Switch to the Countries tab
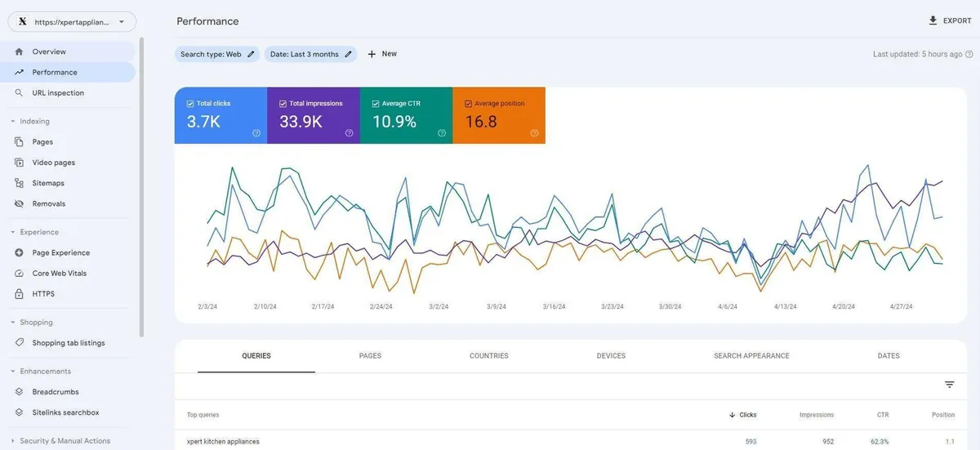The height and width of the screenshot is (450, 980). [x=489, y=356]
